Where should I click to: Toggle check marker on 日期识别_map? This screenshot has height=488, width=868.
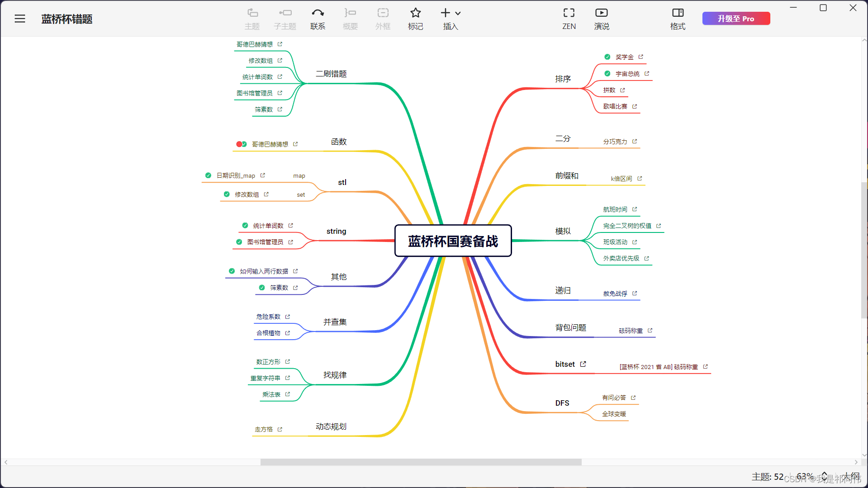[x=208, y=175]
